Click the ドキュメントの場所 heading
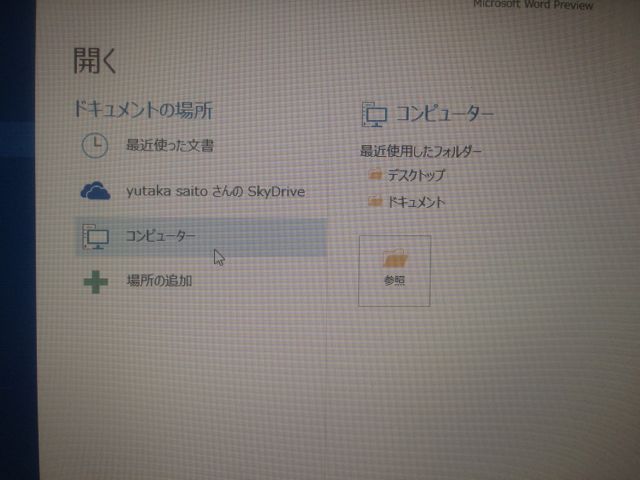Viewport: 640px width, 480px height. pyautogui.click(x=143, y=109)
